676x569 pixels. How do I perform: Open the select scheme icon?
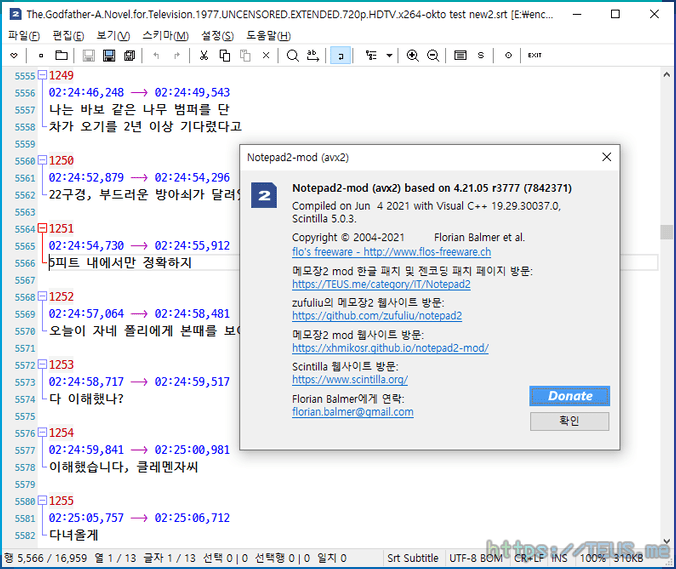tap(460, 55)
